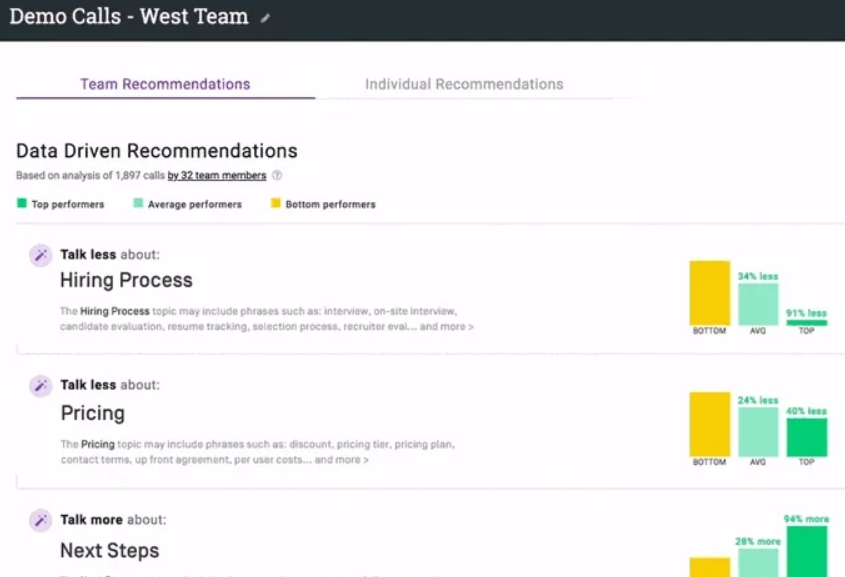Open the Next Steps topic heading

point(109,551)
